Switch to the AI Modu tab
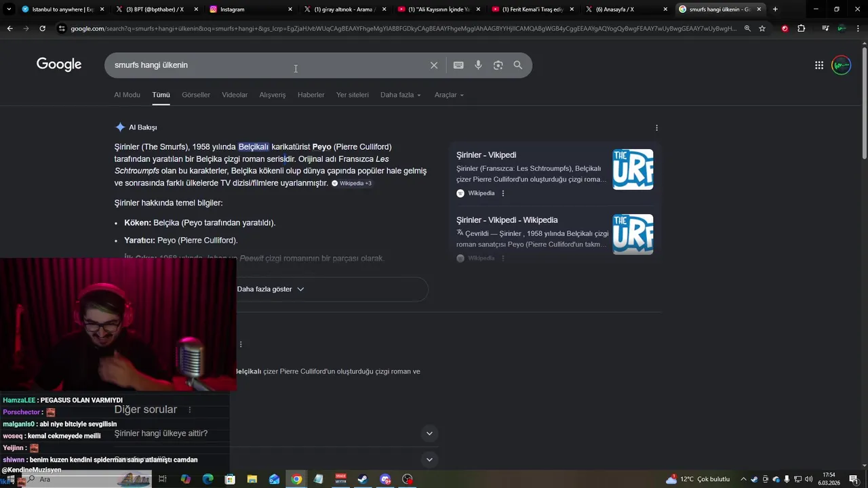 pyautogui.click(x=127, y=95)
